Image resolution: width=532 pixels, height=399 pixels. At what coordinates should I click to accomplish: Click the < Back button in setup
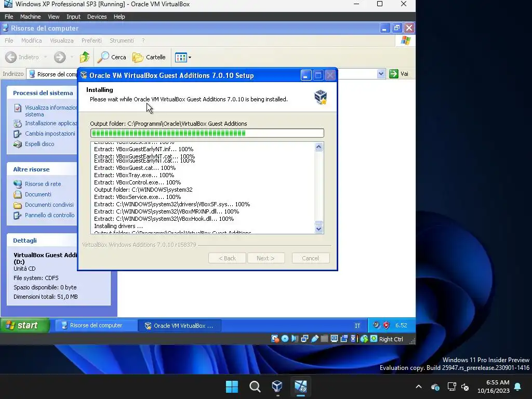(227, 258)
